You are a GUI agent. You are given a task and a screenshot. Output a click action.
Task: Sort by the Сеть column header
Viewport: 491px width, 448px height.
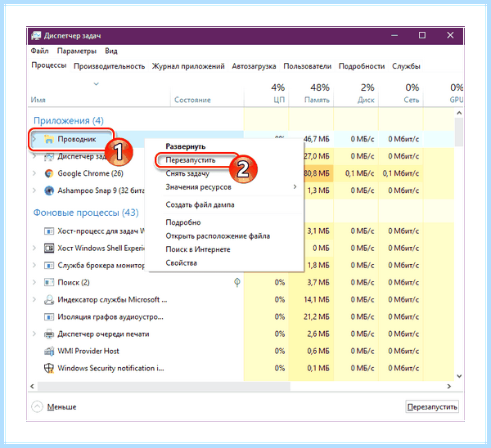(x=412, y=100)
